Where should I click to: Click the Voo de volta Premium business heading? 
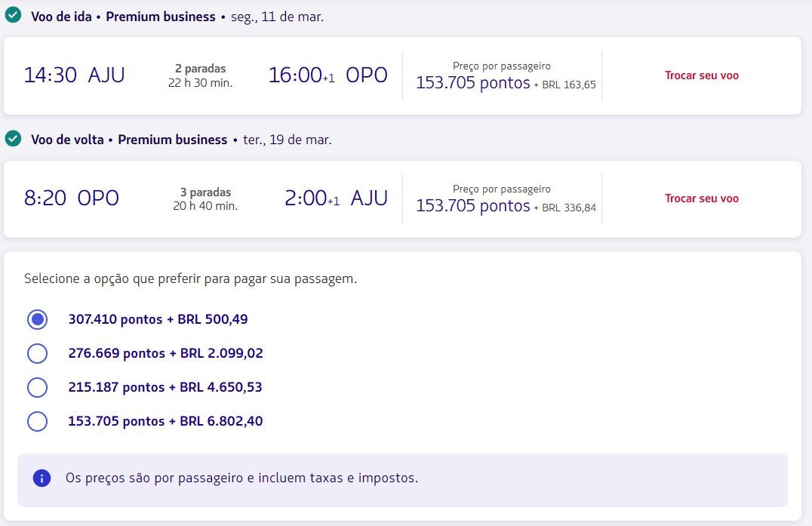[130, 140]
